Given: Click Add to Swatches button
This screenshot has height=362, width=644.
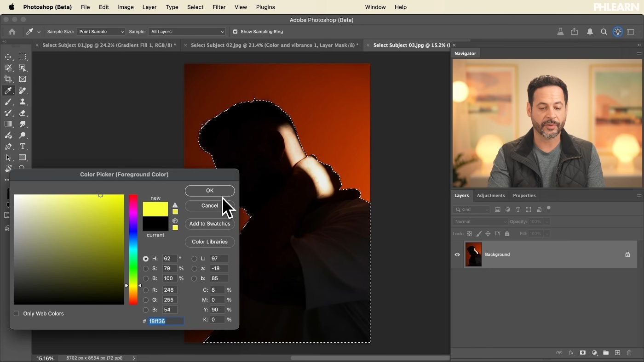Looking at the screenshot, I should 210,224.
